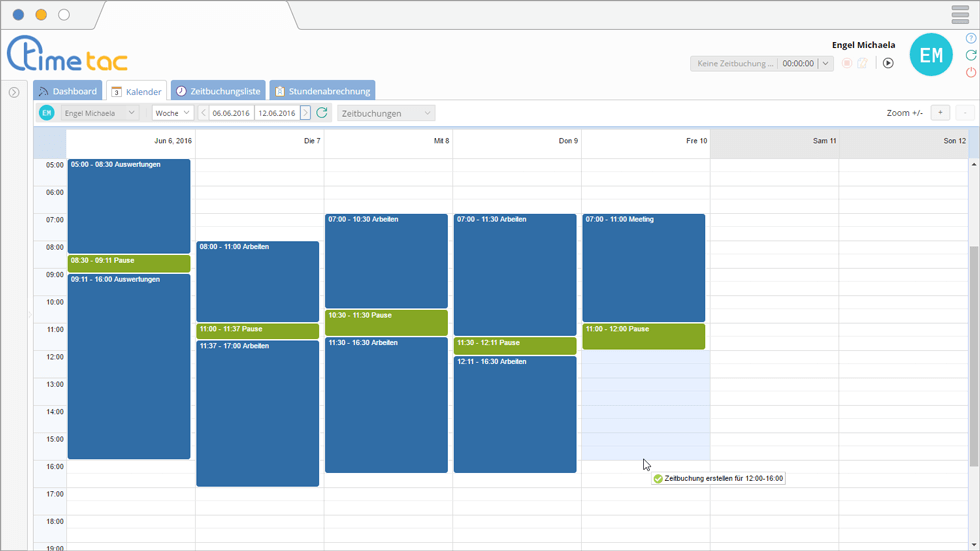The height and width of the screenshot is (551, 980).
Task: Select the 07:00 - 11:30 Arbeiten entry
Action: click(x=515, y=275)
